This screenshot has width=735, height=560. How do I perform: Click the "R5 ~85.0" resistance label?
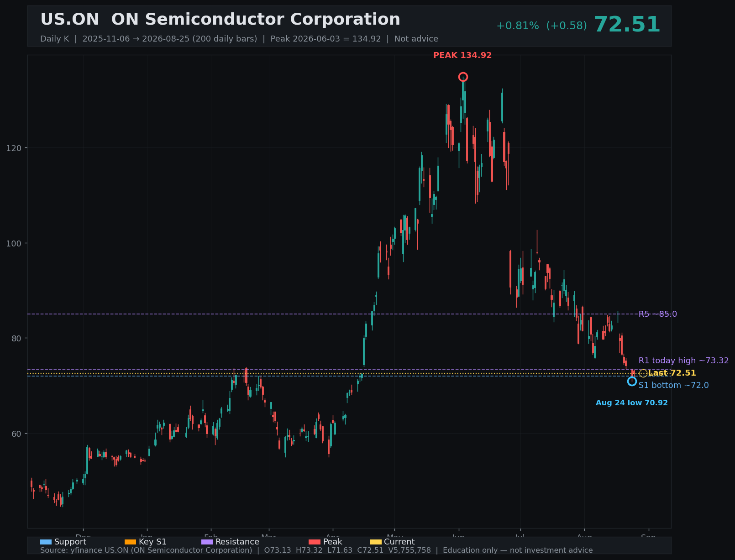658,314
